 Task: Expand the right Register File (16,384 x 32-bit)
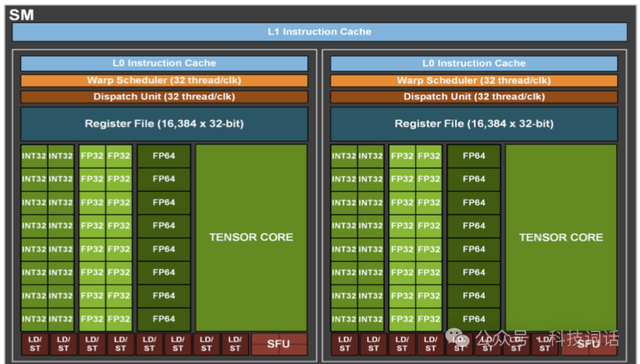pos(473,124)
